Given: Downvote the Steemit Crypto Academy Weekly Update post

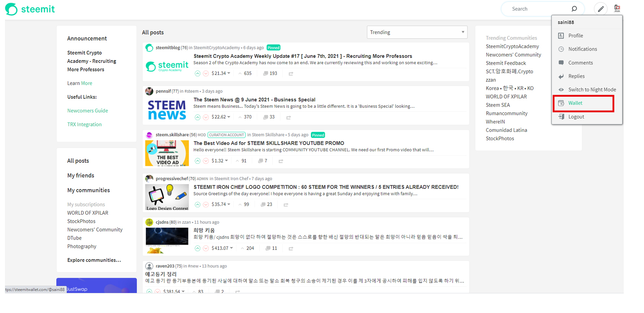Looking at the screenshot, I should click(x=206, y=73).
